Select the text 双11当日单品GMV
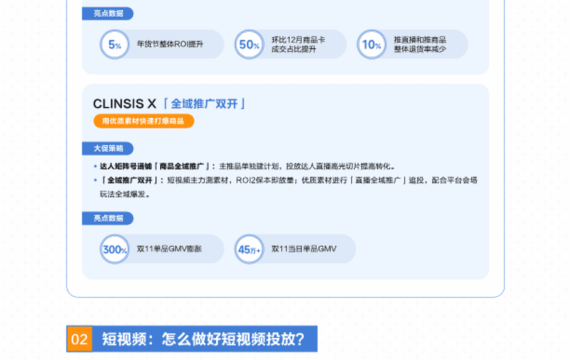The height and width of the screenshot is (360, 570). tap(304, 249)
